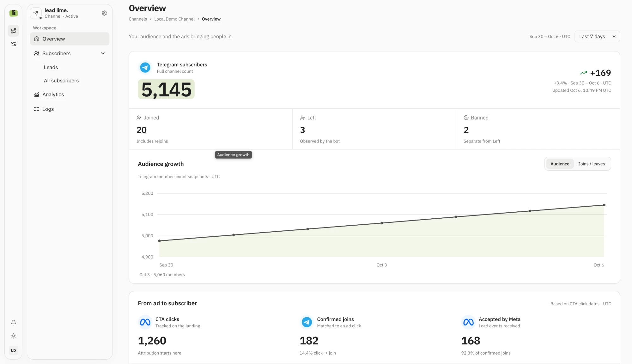The width and height of the screenshot is (632, 364).
Task: Click the Oct 6 data point on chart
Action: tap(604, 205)
